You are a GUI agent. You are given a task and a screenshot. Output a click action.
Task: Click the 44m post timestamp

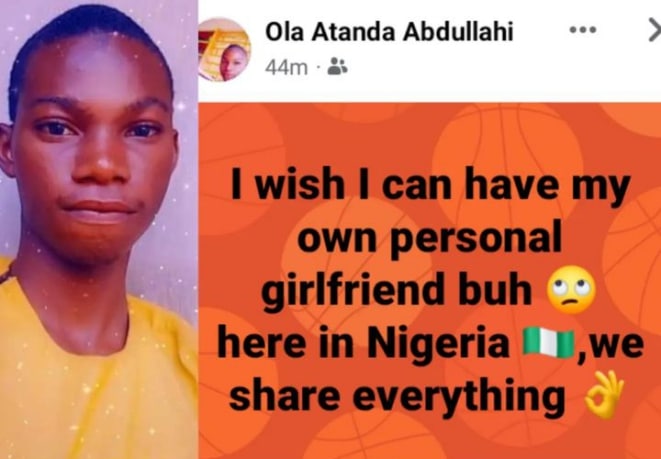coord(286,67)
